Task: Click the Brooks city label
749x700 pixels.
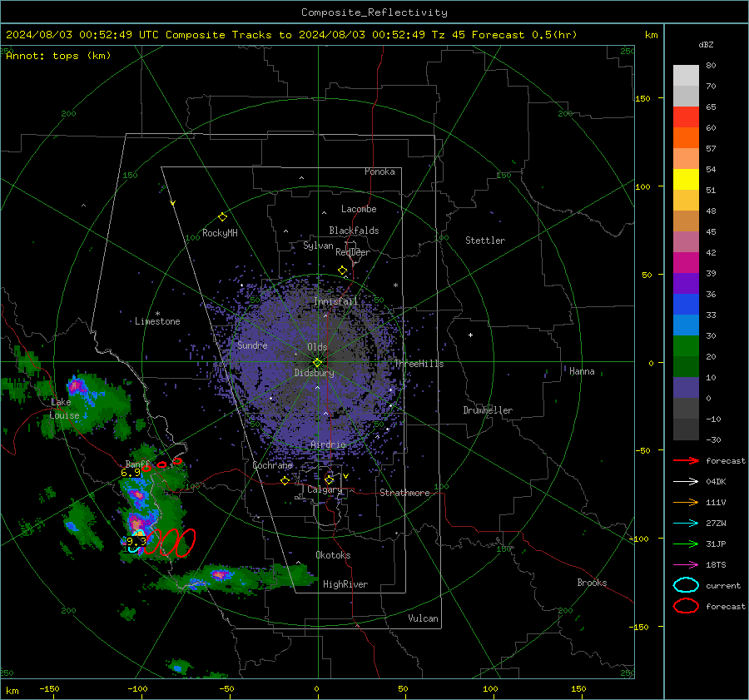Action: (592, 583)
